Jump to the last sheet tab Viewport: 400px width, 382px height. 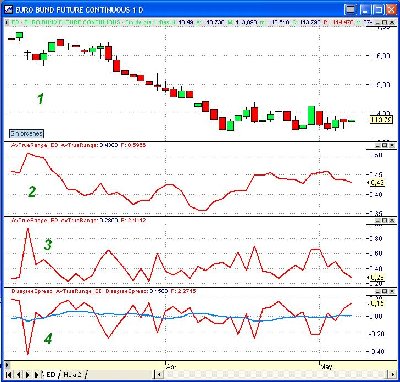click(x=37, y=375)
